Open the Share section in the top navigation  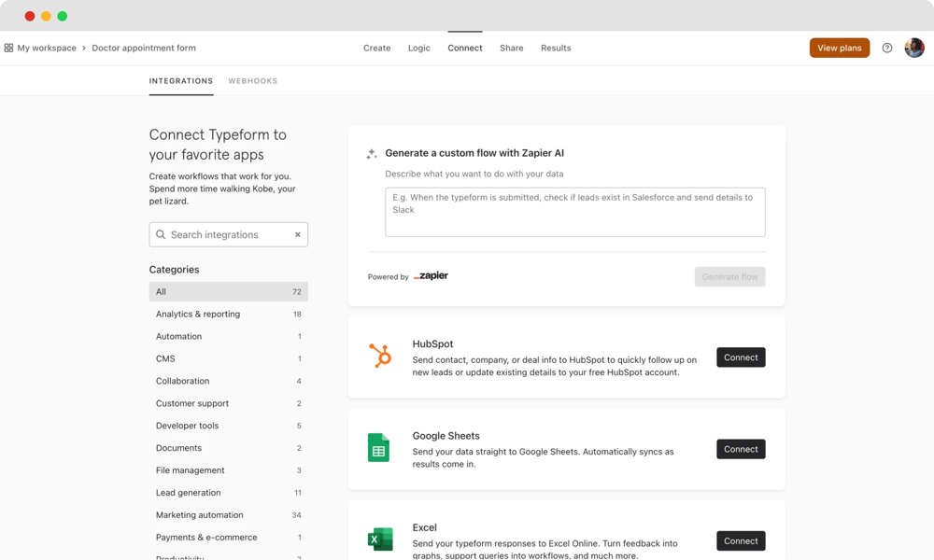coord(511,48)
